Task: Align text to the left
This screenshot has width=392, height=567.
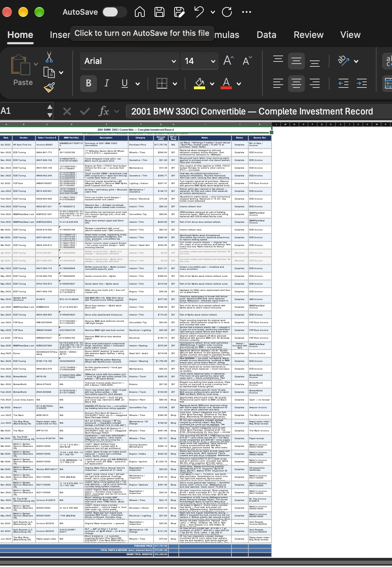Action: point(278,83)
